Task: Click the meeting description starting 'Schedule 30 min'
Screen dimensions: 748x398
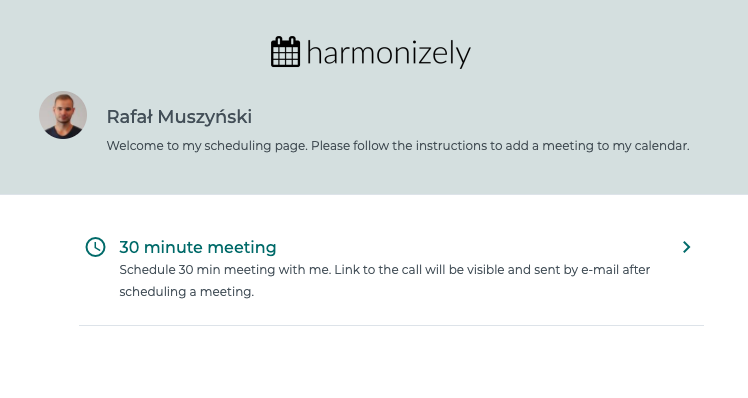Action: pyautogui.click(x=384, y=281)
